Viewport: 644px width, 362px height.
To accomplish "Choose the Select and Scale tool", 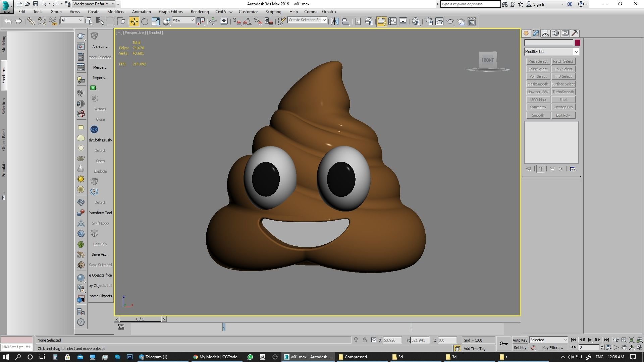I will click(156, 21).
